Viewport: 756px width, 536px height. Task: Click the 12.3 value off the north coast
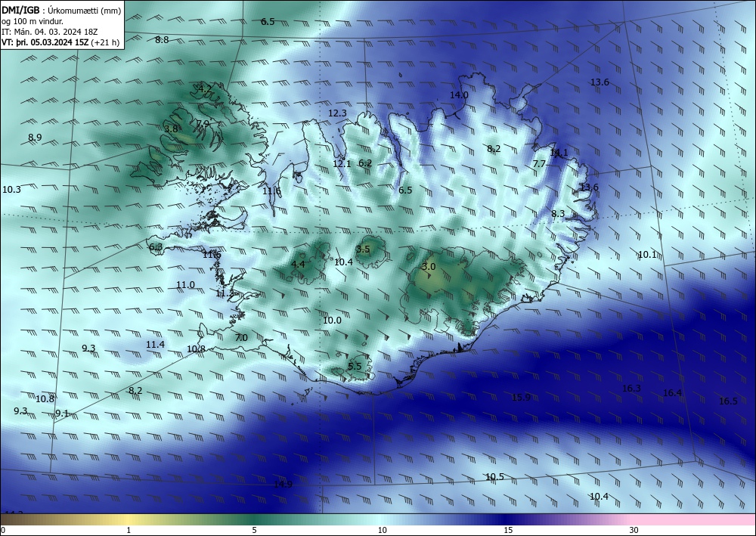[x=337, y=113]
